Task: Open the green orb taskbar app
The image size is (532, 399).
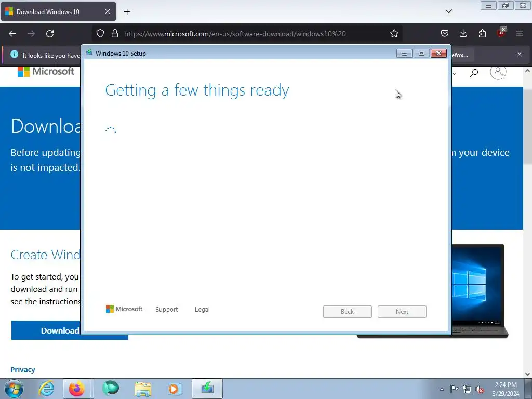Action: tap(111, 389)
